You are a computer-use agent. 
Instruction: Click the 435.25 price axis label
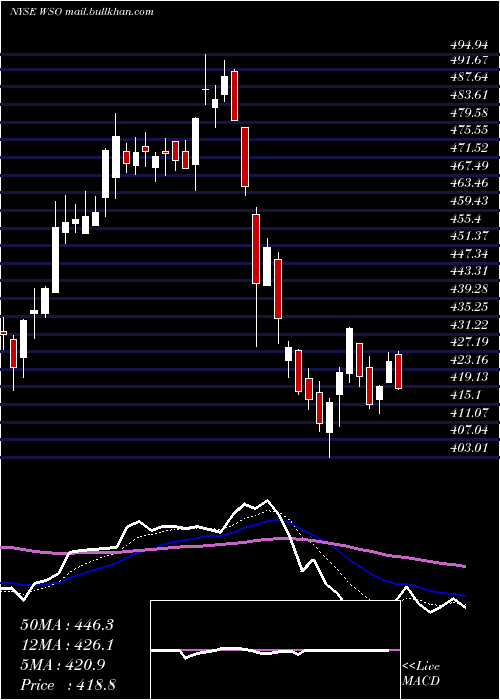pyautogui.click(x=468, y=307)
